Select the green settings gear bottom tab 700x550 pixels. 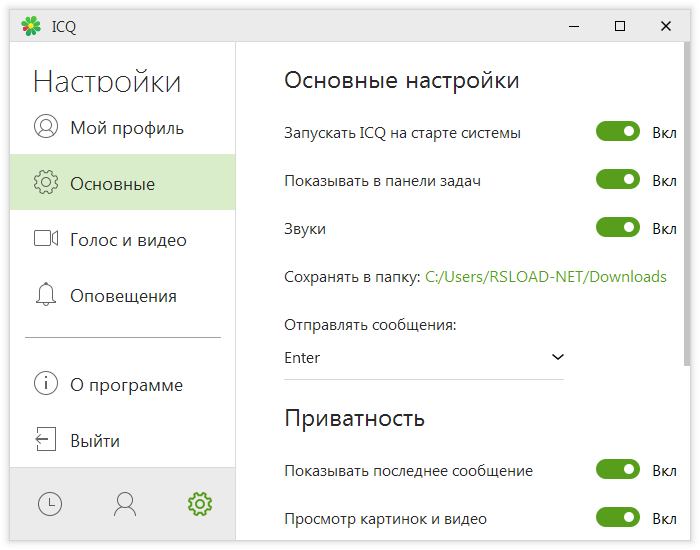click(x=200, y=505)
